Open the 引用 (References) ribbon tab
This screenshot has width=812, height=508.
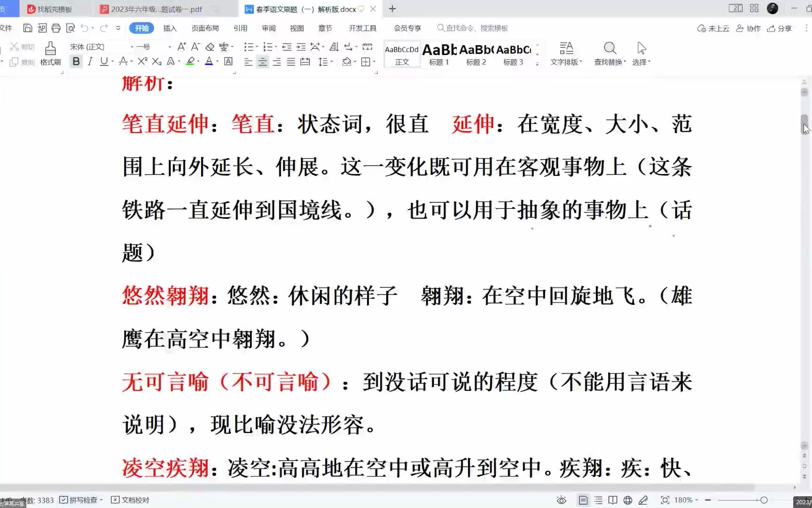(240, 28)
